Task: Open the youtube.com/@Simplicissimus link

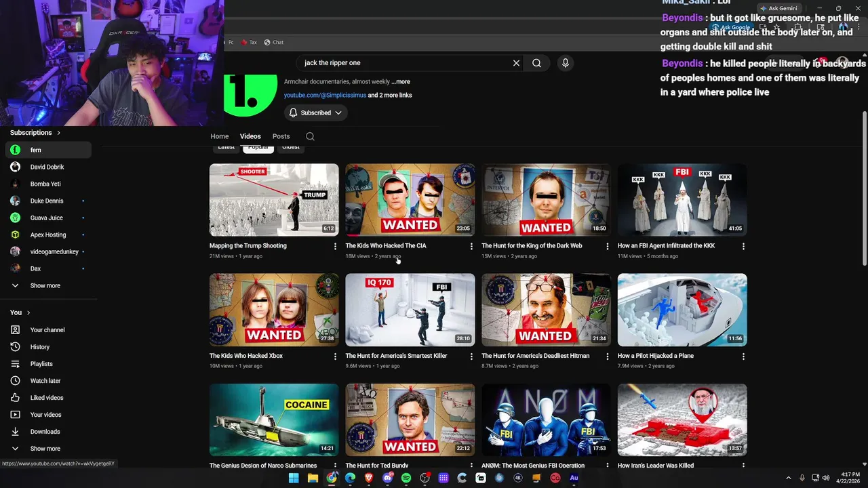Action: [325, 96]
